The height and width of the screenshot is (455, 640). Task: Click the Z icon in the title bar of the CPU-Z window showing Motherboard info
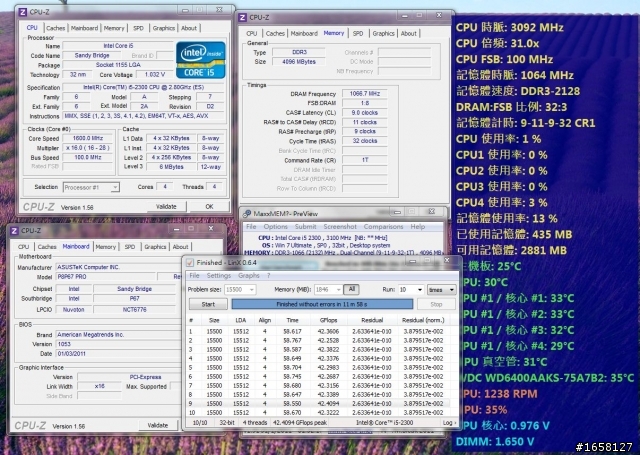tap(14, 231)
